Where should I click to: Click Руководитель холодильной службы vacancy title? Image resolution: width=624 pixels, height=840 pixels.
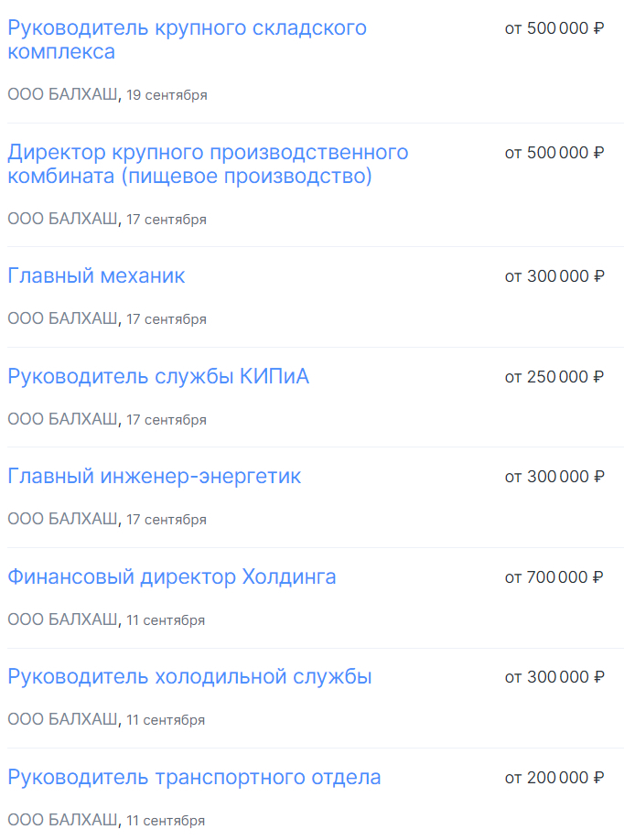click(189, 677)
